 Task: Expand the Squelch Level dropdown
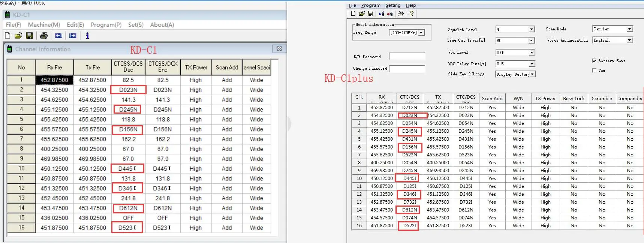(x=532, y=29)
